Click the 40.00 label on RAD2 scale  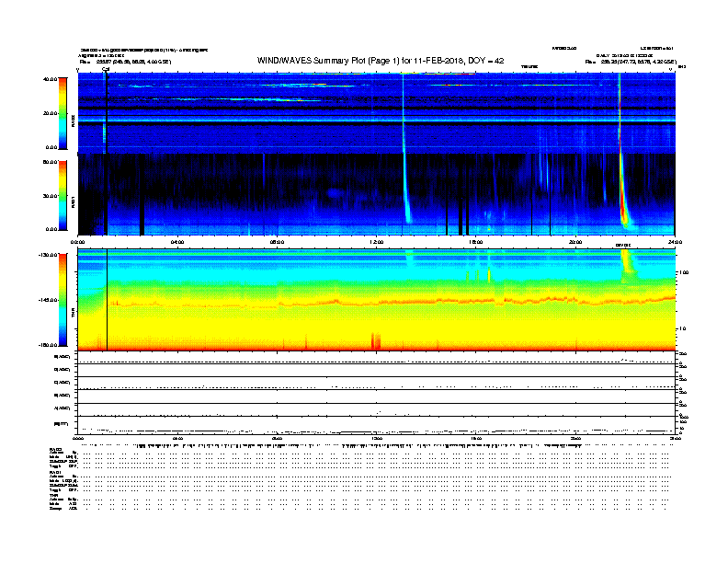pos(51,79)
